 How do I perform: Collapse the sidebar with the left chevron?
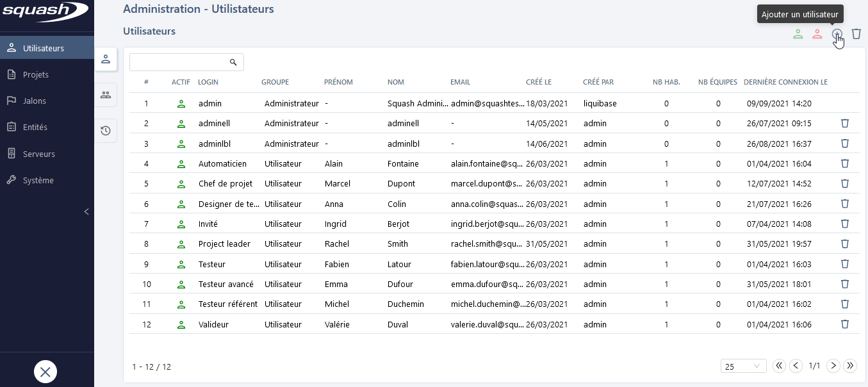click(86, 211)
